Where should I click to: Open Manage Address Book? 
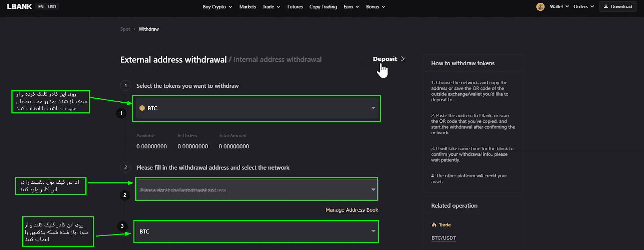pos(352,210)
